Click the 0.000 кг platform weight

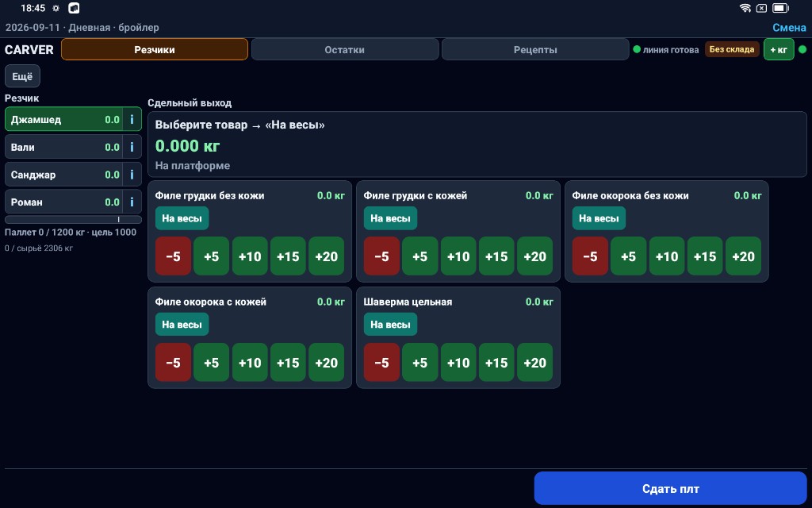point(187,146)
